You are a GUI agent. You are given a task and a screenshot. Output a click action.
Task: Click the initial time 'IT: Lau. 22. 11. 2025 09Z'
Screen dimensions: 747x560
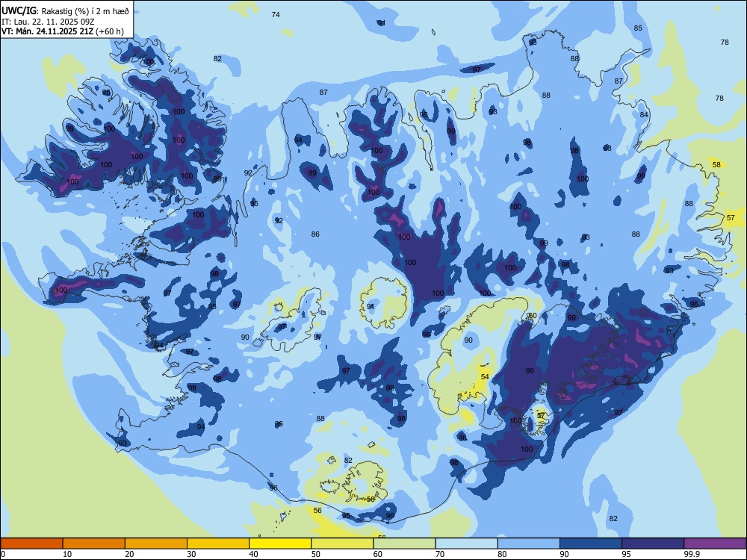(46, 22)
